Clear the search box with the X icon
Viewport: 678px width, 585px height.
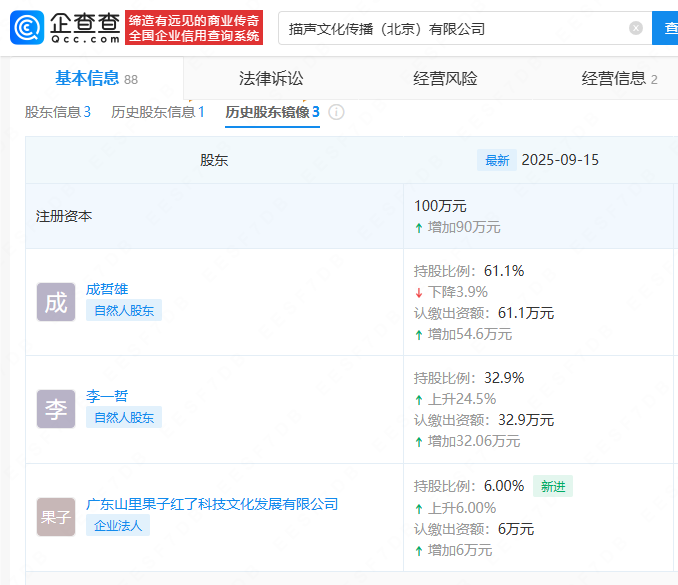[x=636, y=28]
